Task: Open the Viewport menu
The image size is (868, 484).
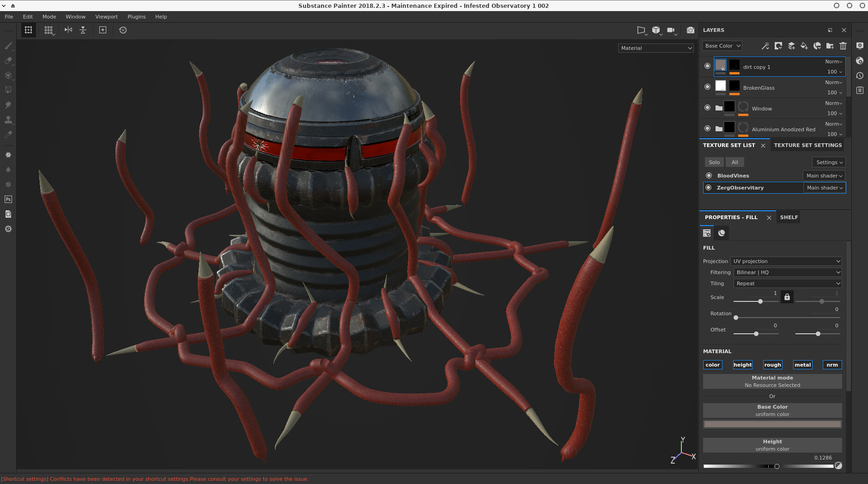Action: 106,17
